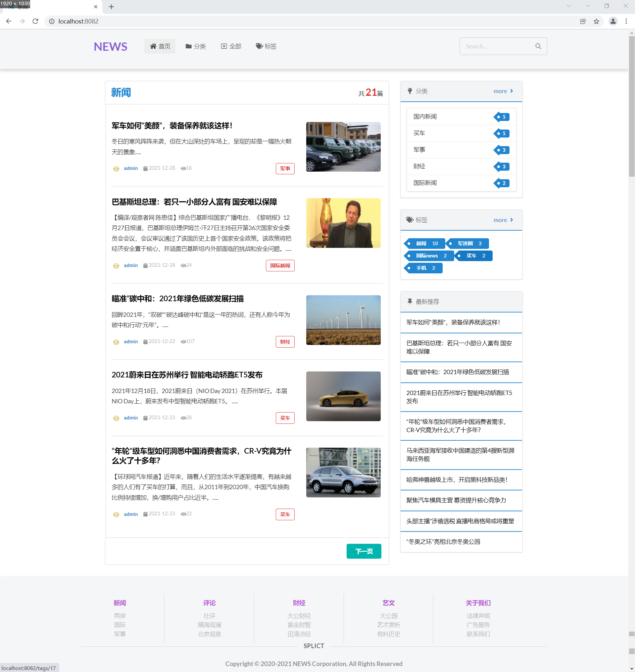Toggle the 财经 label on the carbon article
The width and height of the screenshot is (635, 672).
click(285, 342)
